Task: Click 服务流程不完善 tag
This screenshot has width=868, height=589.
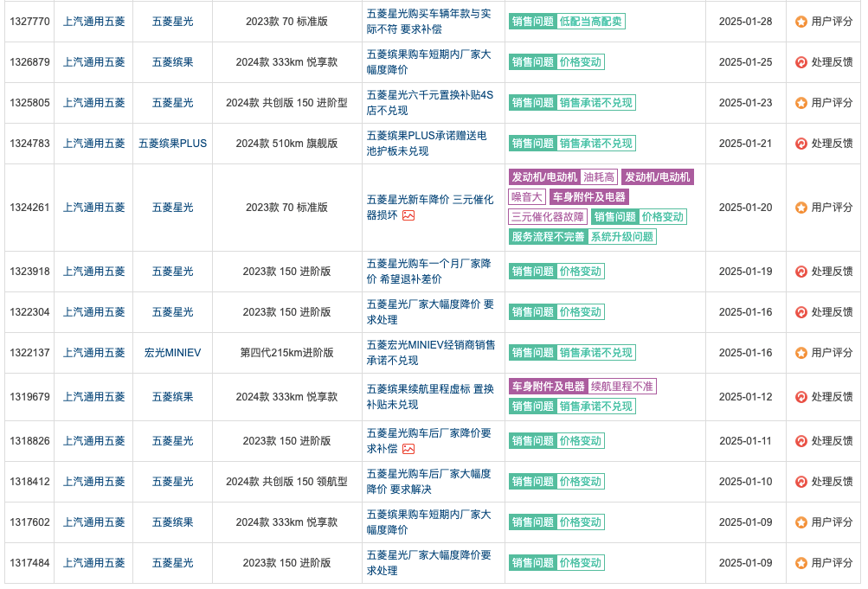Action: coord(548,237)
